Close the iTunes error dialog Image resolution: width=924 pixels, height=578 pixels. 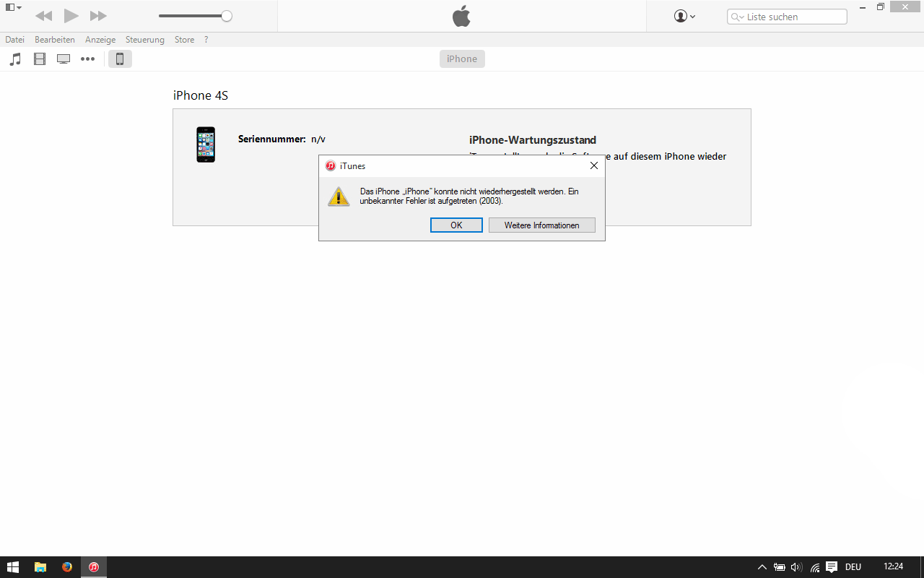coord(594,165)
